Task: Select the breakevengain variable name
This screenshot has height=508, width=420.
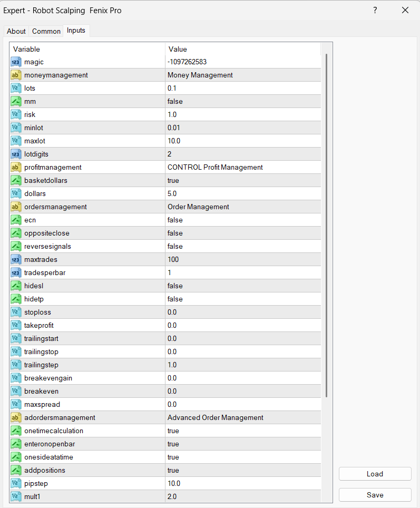Action: click(x=48, y=378)
